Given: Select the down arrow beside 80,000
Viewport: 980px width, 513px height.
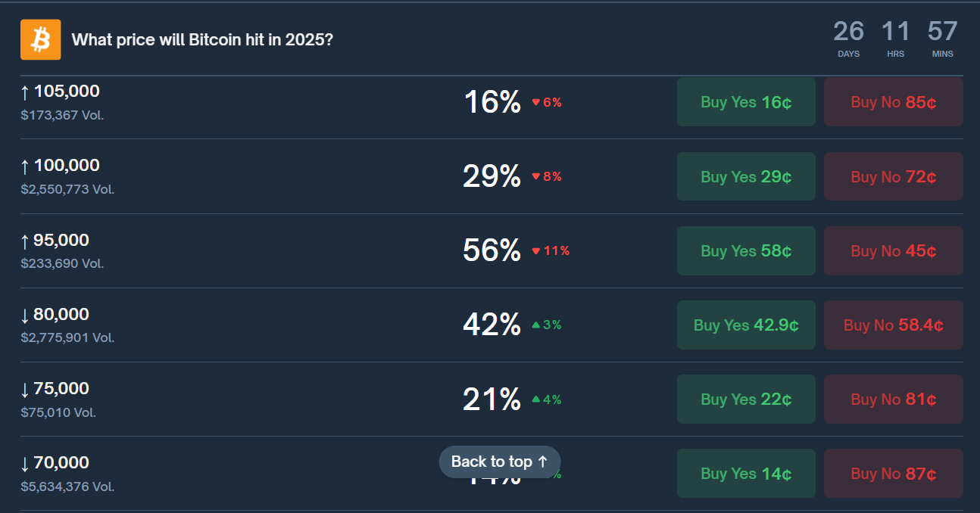Looking at the screenshot, I should click(24, 314).
